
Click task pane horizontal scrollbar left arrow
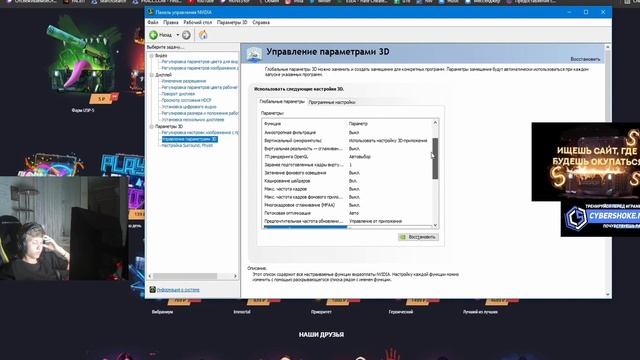[x=150, y=276]
